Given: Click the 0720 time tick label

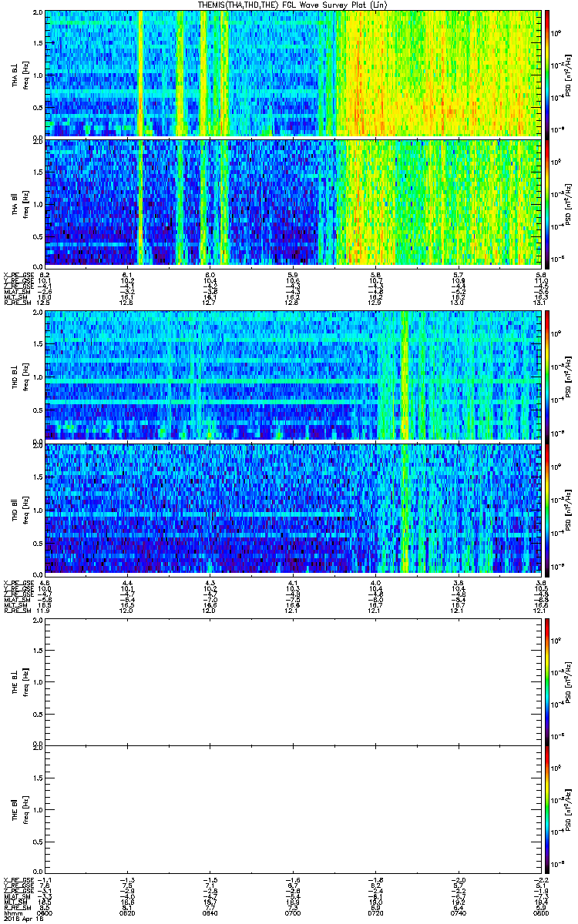Looking at the screenshot, I should tap(375, 912).
